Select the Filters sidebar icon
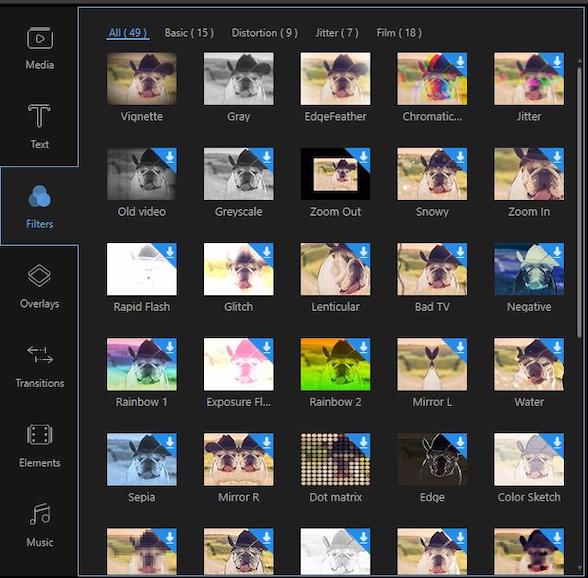This screenshot has height=578, width=588. [x=39, y=196]
